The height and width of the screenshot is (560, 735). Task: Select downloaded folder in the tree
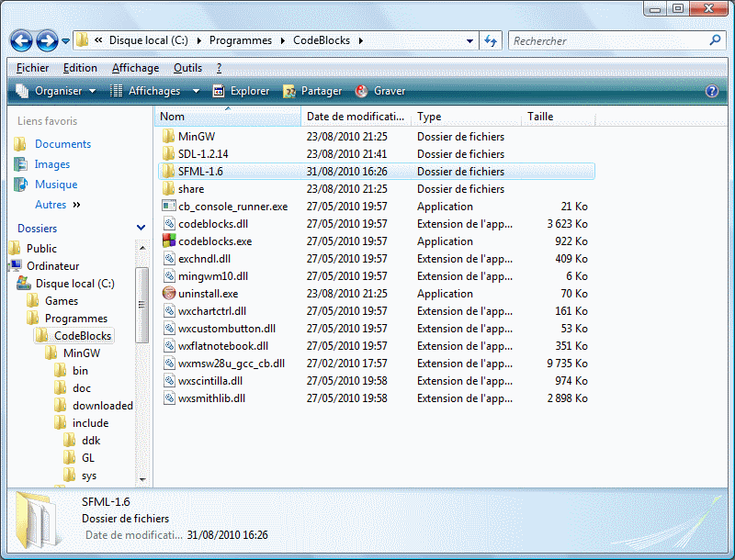[103, 406]
